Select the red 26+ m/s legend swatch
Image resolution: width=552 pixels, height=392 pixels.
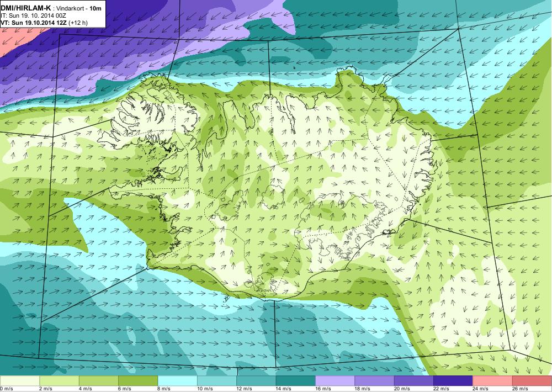click(532, 380)
